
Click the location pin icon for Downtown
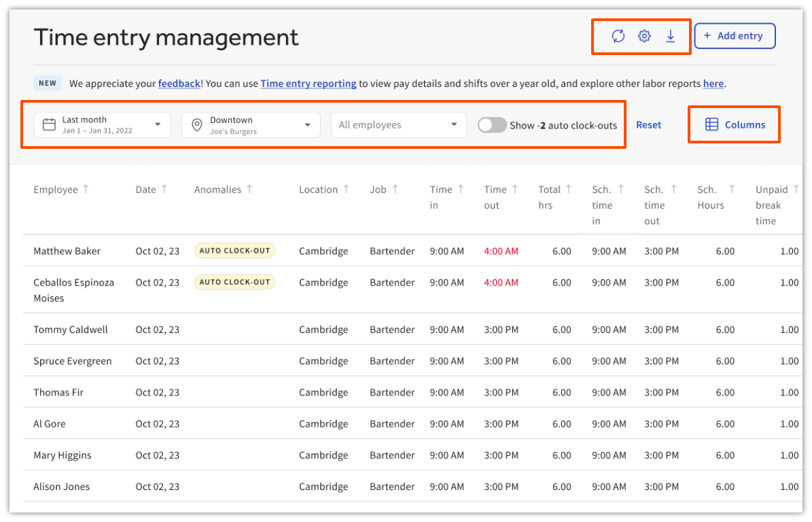click(x=197, y=124)
